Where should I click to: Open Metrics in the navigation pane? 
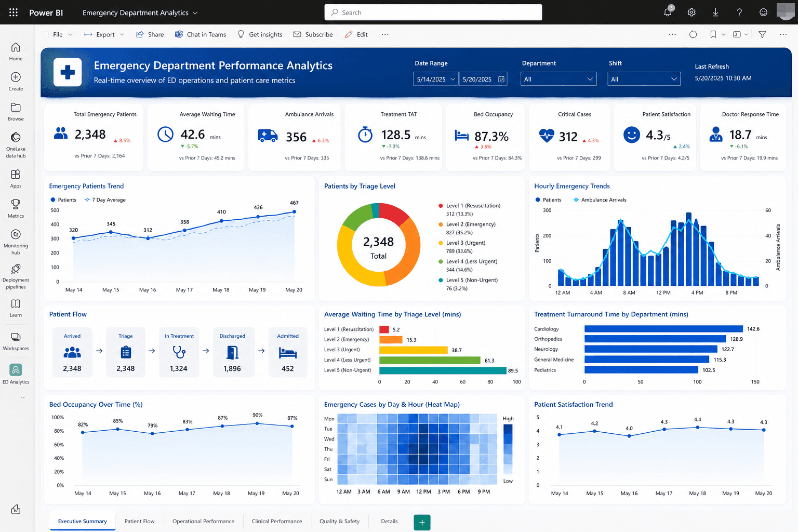click(x=16, y=209)
